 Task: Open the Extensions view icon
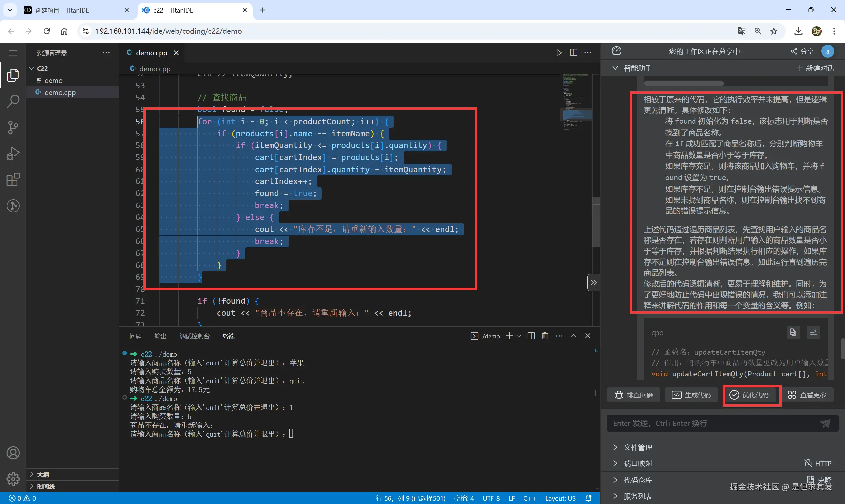coord(13,180)
